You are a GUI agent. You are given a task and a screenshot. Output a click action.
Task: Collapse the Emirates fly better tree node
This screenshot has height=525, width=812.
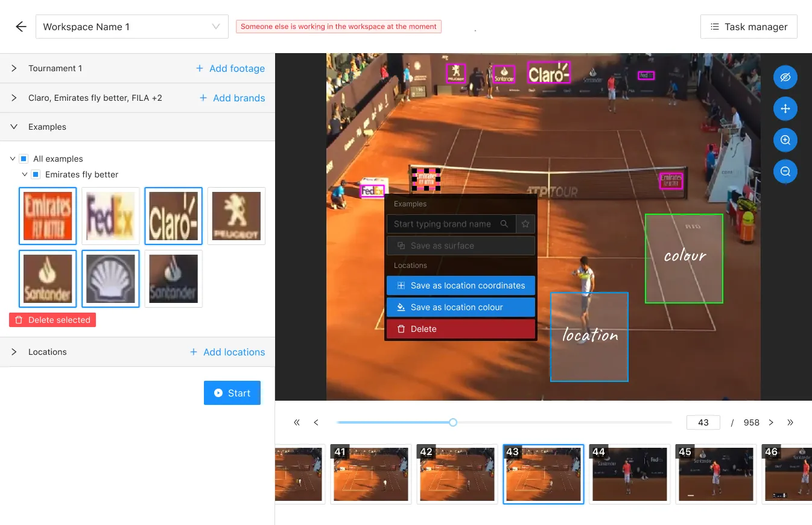point(25,174)
